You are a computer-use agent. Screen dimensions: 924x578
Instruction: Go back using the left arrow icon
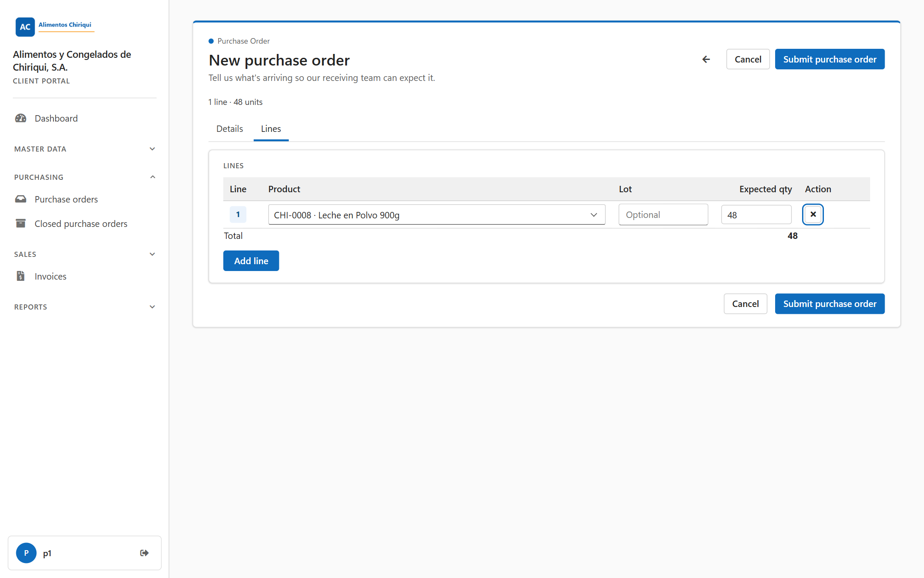point(706,59)
